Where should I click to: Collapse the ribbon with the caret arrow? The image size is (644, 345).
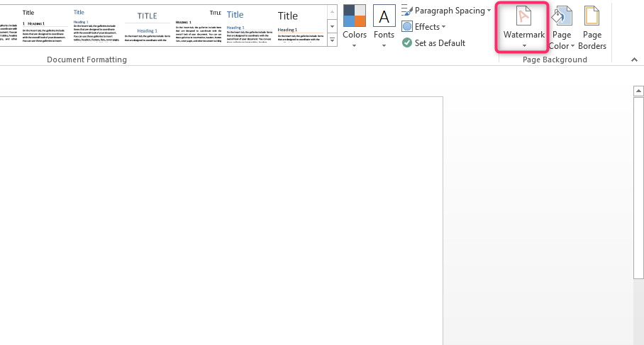click(x=634, y=60)
